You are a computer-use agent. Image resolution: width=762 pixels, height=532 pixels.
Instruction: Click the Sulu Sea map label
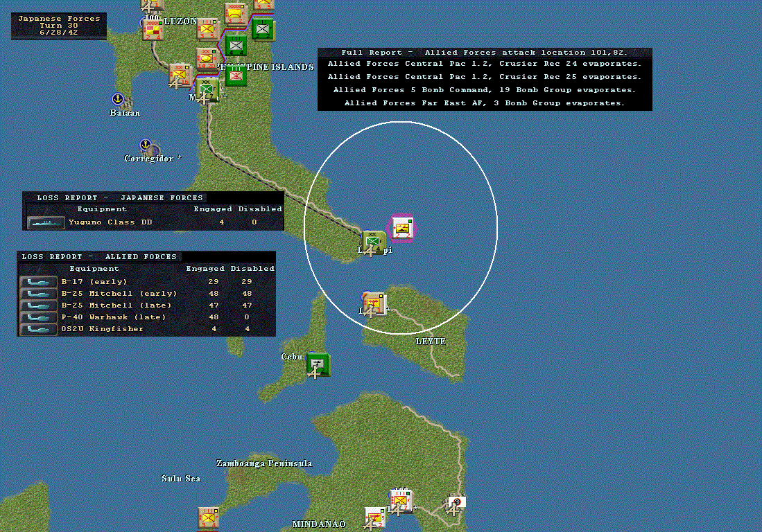tap(181, 479)
